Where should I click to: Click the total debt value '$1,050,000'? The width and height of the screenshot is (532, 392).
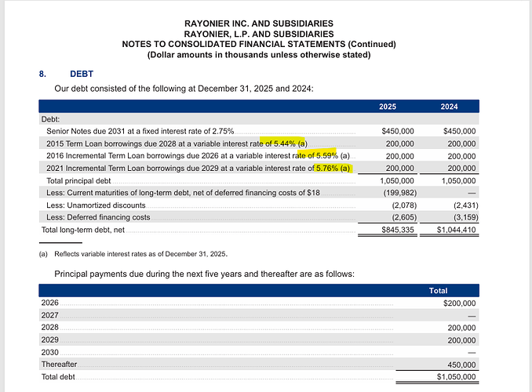[x=457, y=377]
